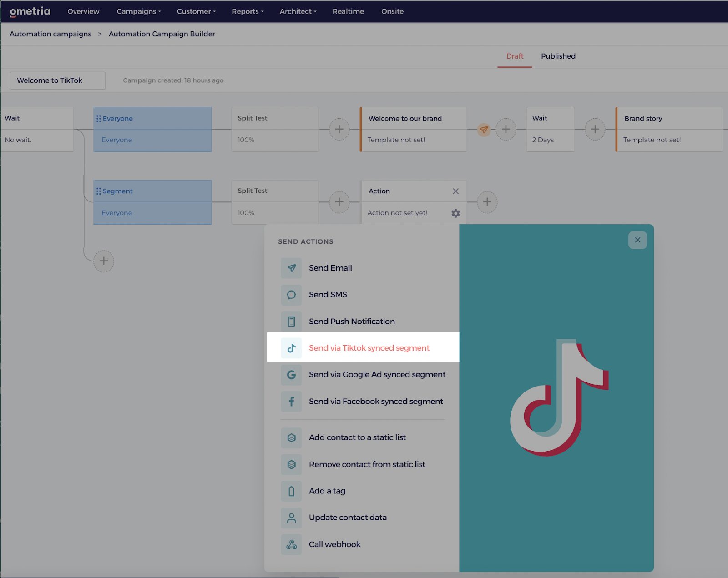Click the Add contact to static list icon

click(291, 437)
